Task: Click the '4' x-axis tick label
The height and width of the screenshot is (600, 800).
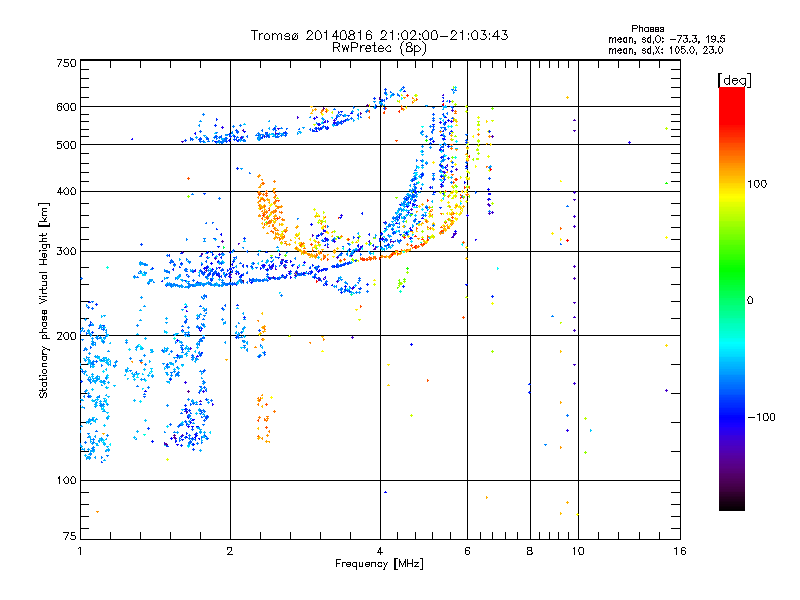Action: tap(380, 552)
